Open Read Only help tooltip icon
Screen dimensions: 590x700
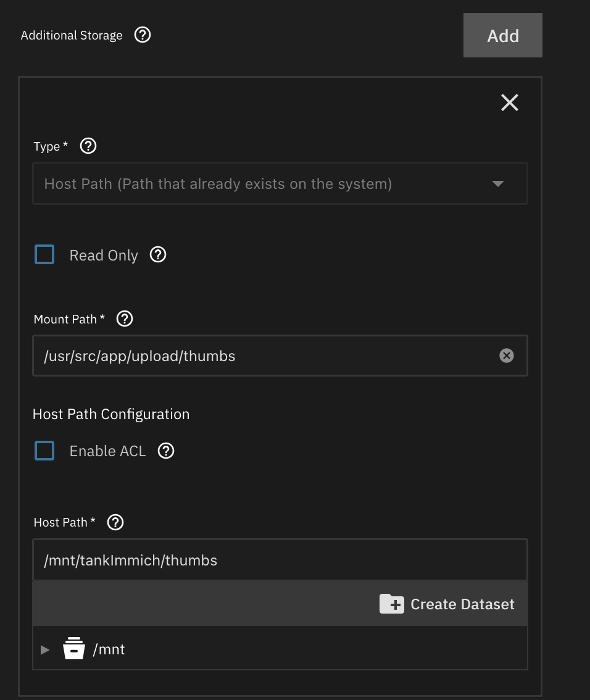tap(158, 254)
